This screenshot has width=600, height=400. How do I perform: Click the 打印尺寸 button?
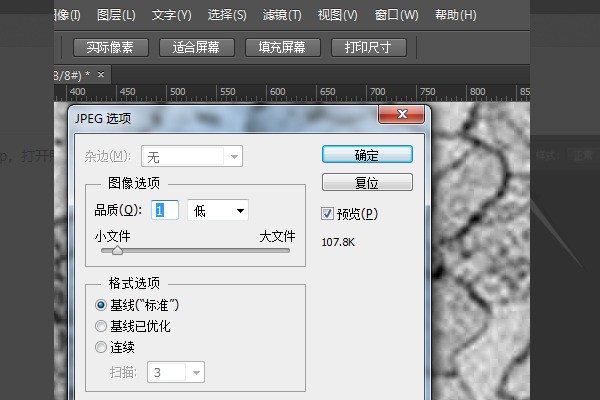coord(368,47)
